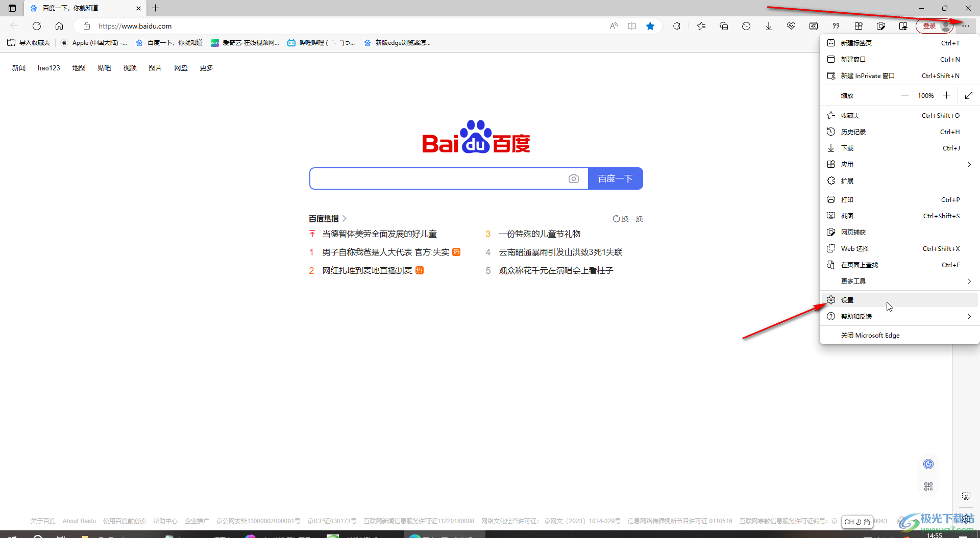Screen dimensions: 980x538
Task: Open the hao123 nav link
Action: (x=49, y=68)
